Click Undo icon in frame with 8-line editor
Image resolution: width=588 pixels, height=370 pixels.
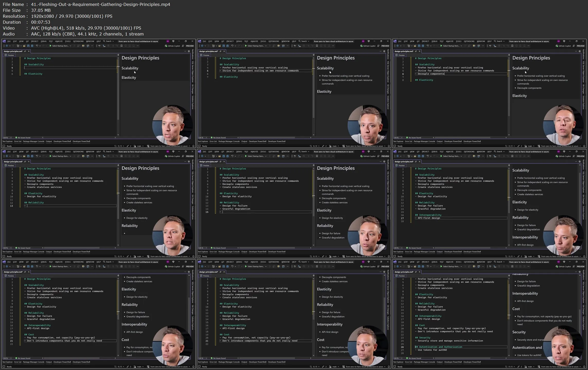(428, 46)
